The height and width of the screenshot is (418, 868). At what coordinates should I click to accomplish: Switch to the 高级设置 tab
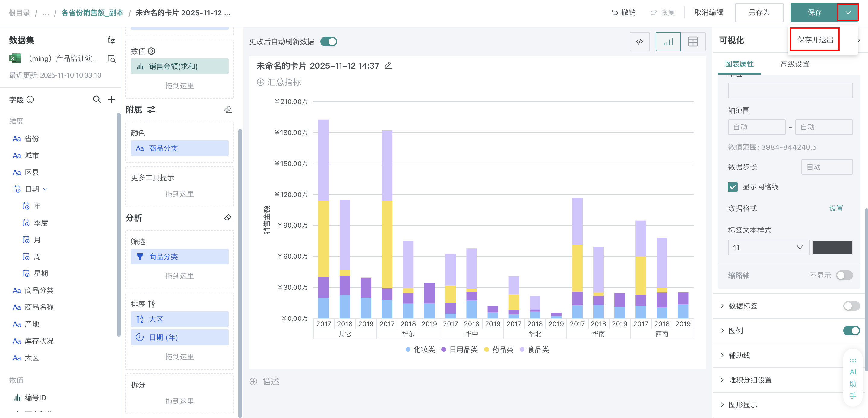(x=794, y=64)
